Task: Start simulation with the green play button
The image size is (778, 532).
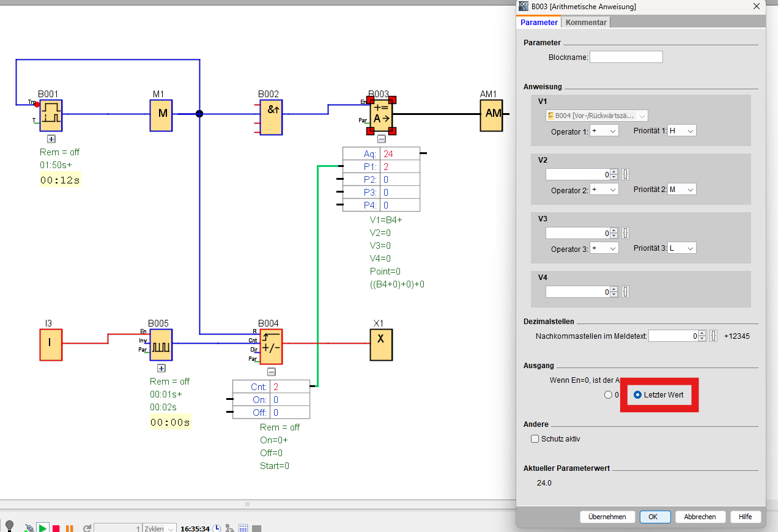Action: coord(43,528)
